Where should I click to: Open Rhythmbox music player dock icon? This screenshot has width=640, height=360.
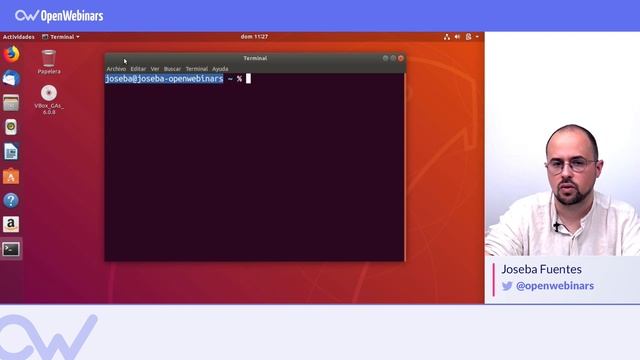click(x=11, y=127)
